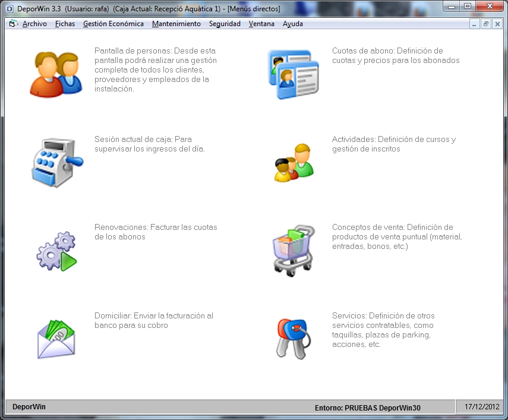
Task: Open the Ayuda menu
Action: (x=292, y=24)
